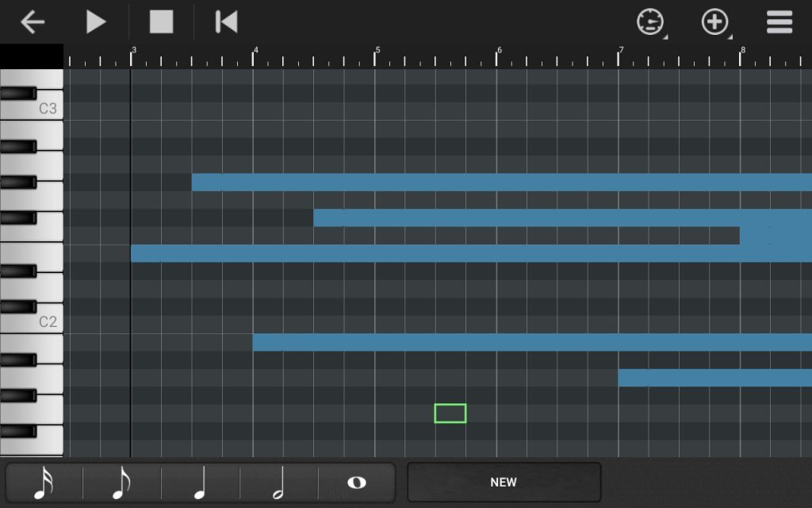The width and height of the screenshot is (812, 508).
Task: Choose the half note length
Action: (278, 483)
